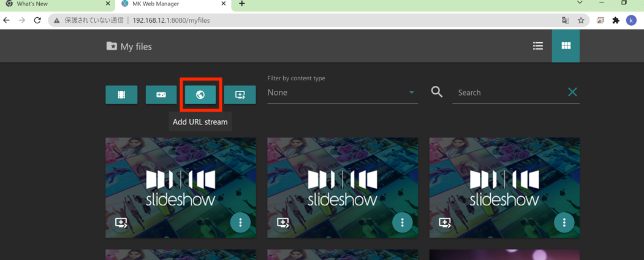Screen dimensions: 644x260
Task: Open third slideshow thumbnail
Action: click(504, 188)
